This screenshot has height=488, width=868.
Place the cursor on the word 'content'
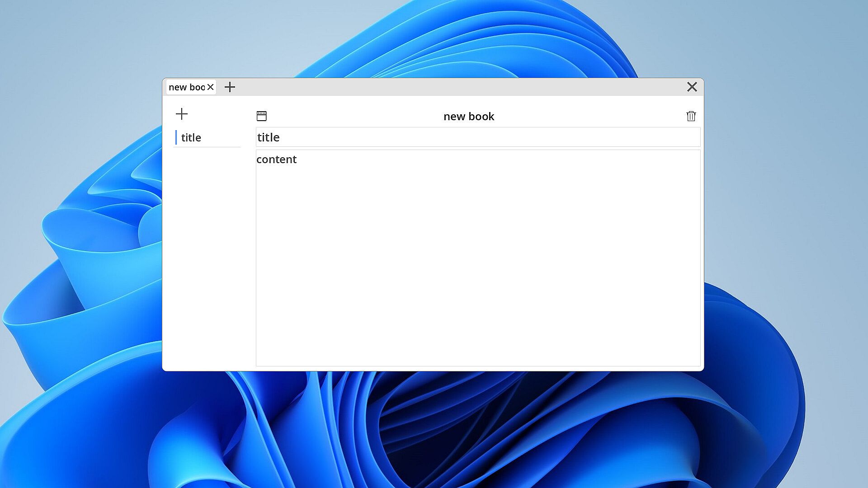click(276, 160)
